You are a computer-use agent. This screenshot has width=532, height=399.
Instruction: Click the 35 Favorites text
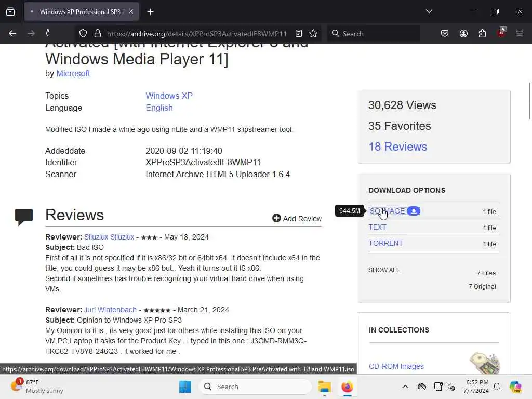pos(400,126)
